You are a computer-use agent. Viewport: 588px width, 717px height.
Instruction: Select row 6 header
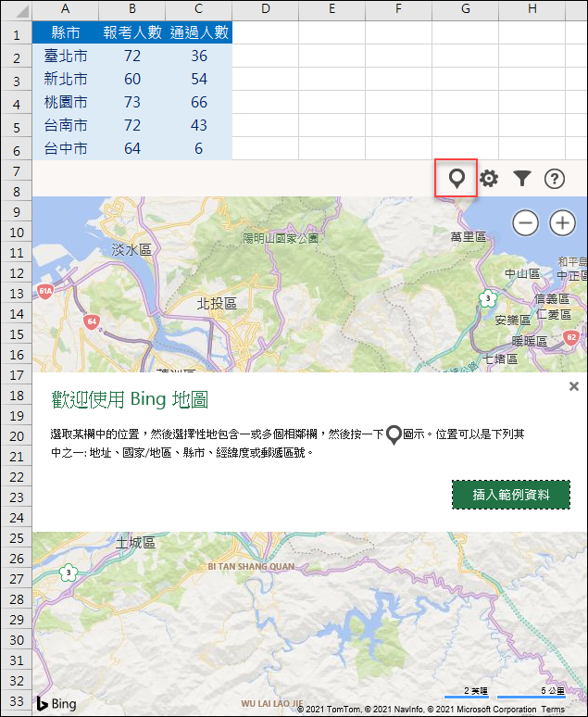click(x=17, y=150)
